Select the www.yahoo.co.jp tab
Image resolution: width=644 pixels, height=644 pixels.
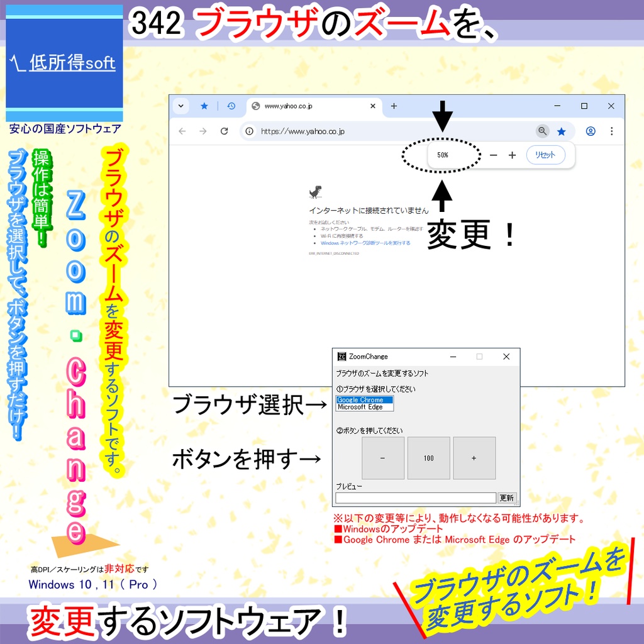click(314, 106)
